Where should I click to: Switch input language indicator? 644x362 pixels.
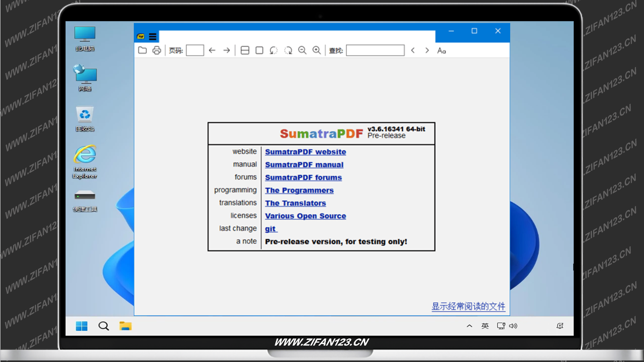click(485, 326)
